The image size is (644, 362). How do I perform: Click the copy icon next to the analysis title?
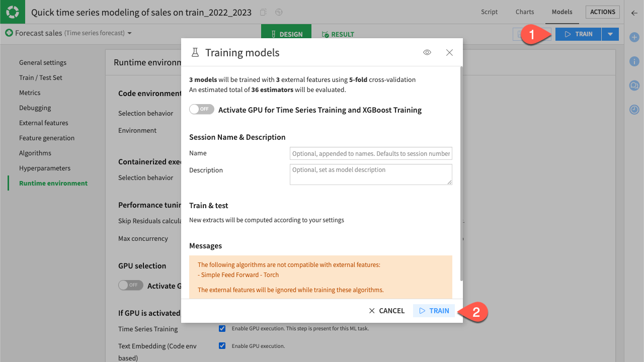[x=263, y=12]
